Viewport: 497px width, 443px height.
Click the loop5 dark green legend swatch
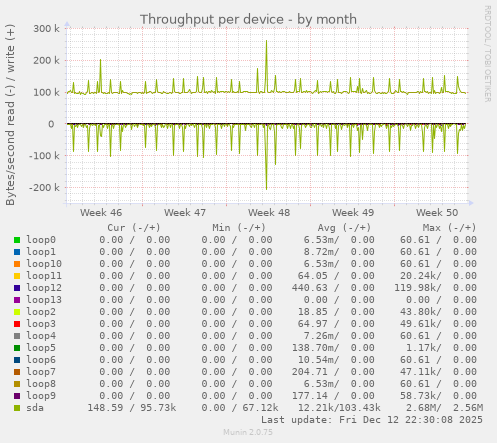click(17, 348)
